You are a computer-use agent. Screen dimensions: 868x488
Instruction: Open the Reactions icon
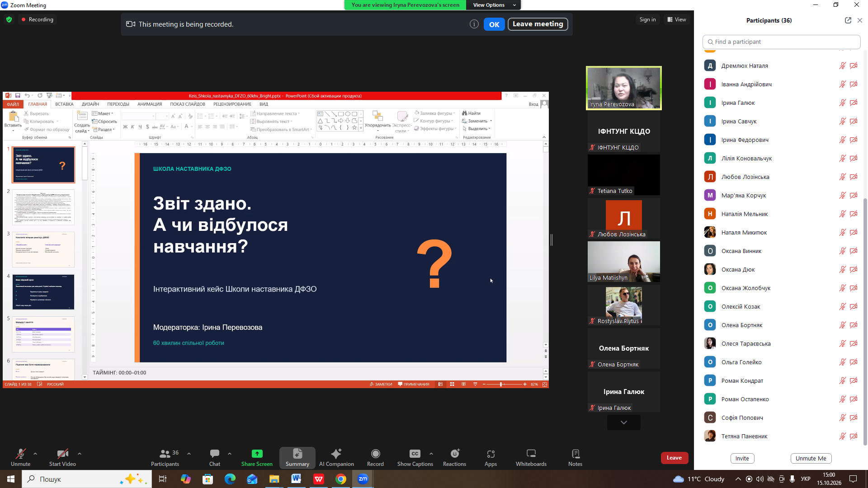455,454
